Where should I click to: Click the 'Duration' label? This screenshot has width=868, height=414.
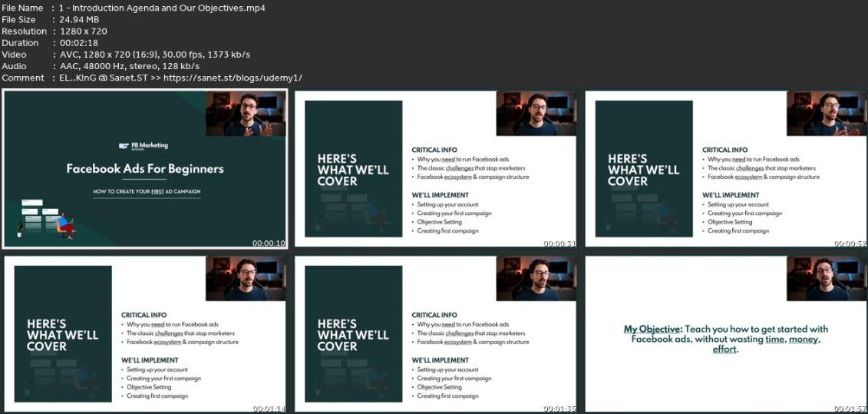[20, 43]
